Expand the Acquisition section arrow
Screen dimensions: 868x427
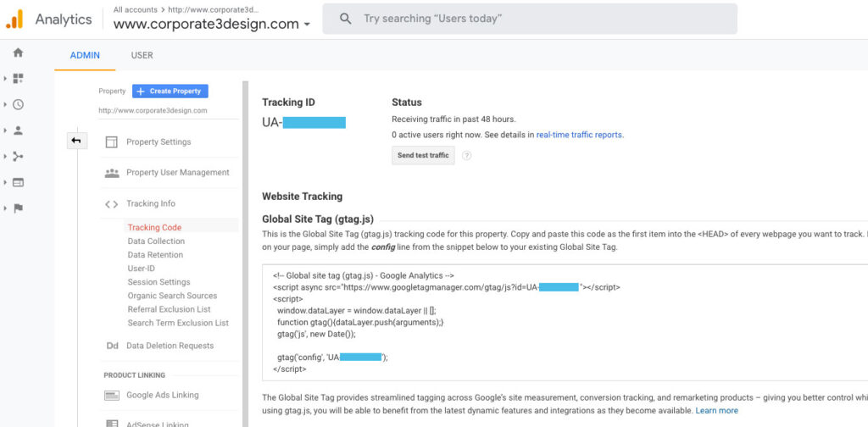[5, 157]
